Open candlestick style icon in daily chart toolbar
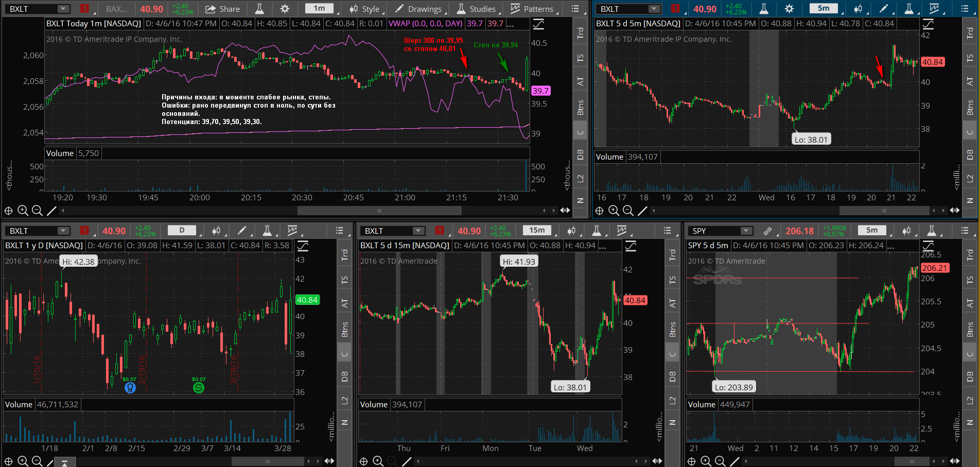 coord(216,231)
